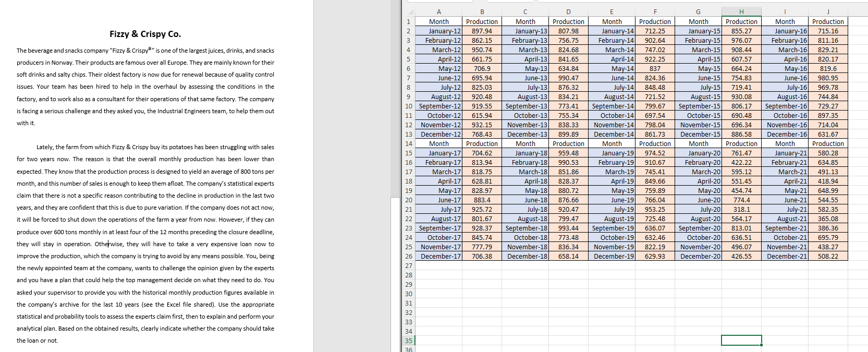Select column J header

[x=828, y=12]
